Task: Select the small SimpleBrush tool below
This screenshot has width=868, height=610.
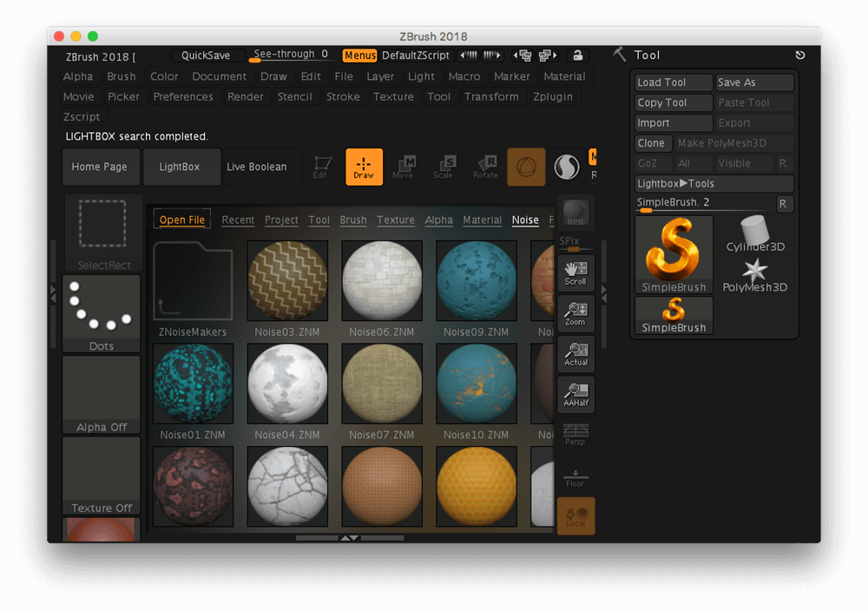Action: pyautogui.click(x=674, y=315)
